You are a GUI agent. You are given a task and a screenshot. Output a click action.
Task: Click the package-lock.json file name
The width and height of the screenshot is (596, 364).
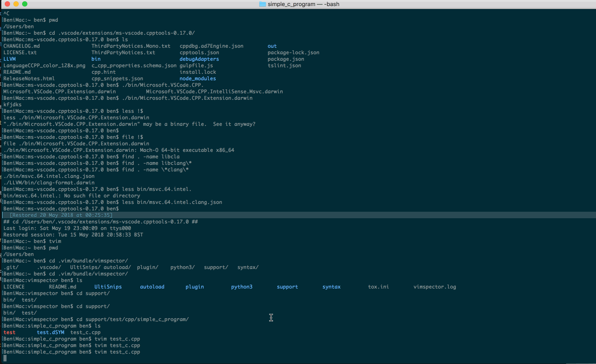click(293, 52)
